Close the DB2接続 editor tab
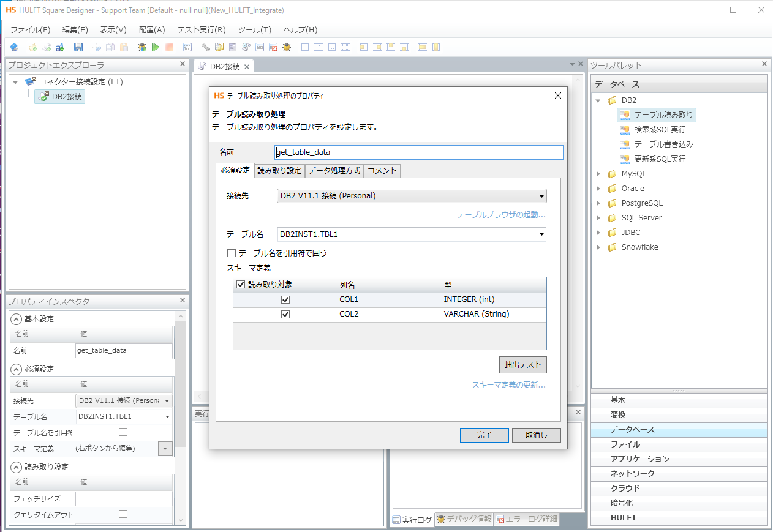The width and height of the screenshot is (773, 532). coord(246,67)
